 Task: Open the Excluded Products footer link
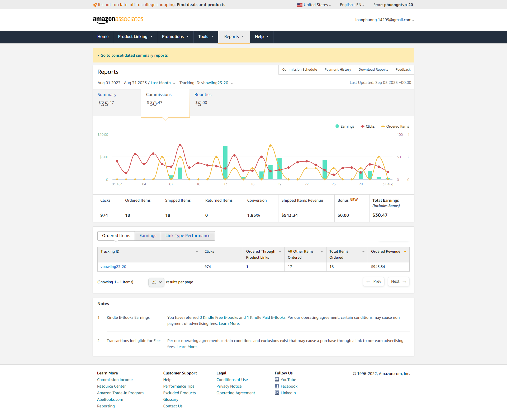(179, 393)
